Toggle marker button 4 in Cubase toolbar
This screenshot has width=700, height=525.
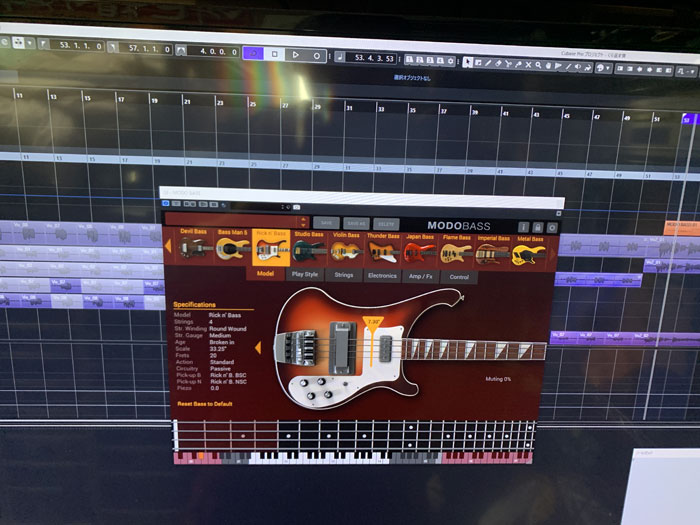(440, 61)
